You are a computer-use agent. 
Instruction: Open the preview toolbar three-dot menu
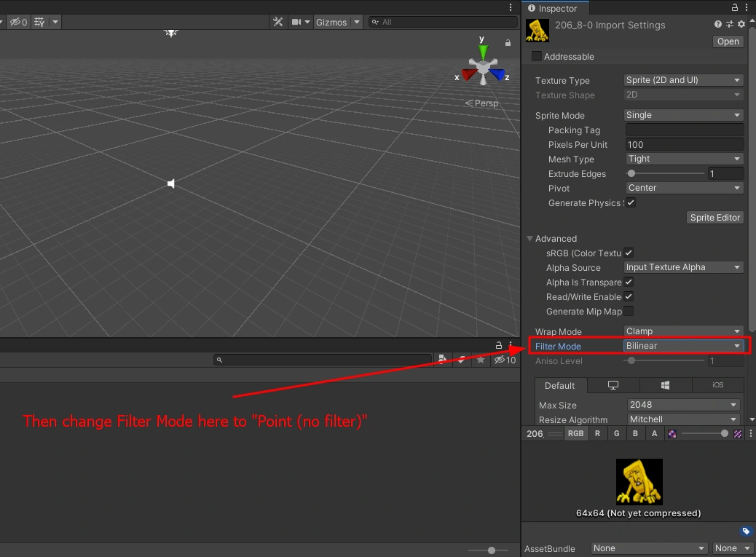click(750, 434)
